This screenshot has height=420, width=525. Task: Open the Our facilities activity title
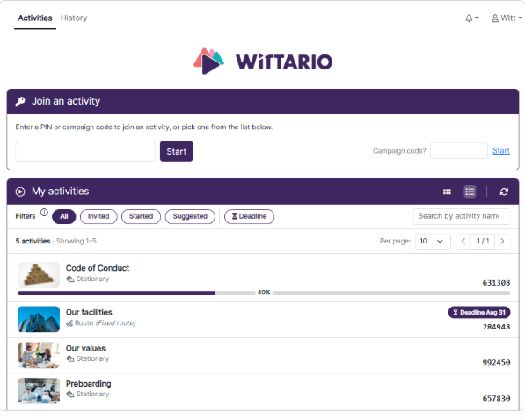[x=89, y=312]
